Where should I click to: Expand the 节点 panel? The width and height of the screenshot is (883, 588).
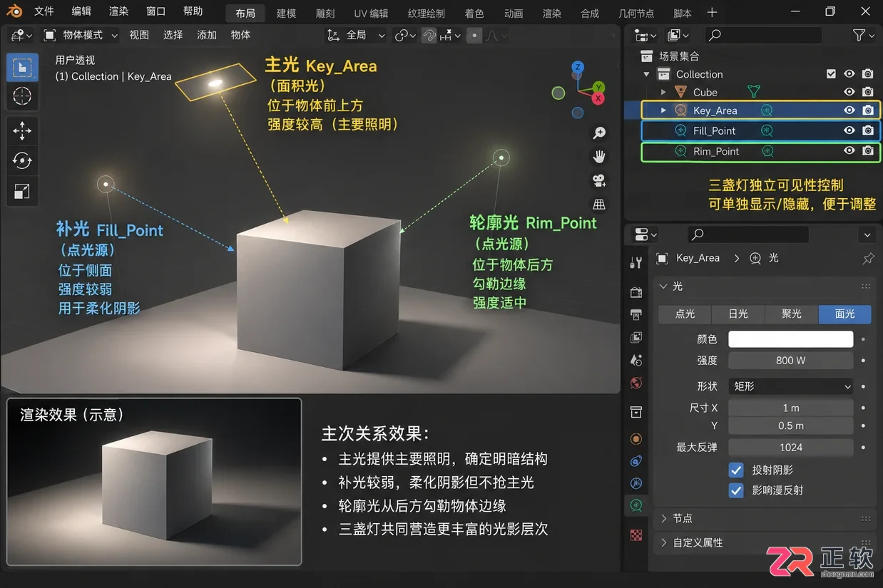tap(764, 518)
